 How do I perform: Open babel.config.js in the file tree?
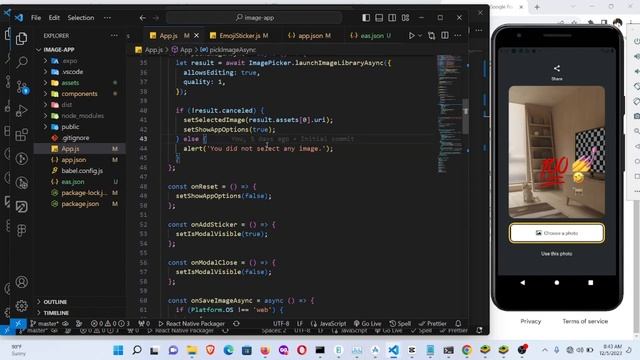81,171
